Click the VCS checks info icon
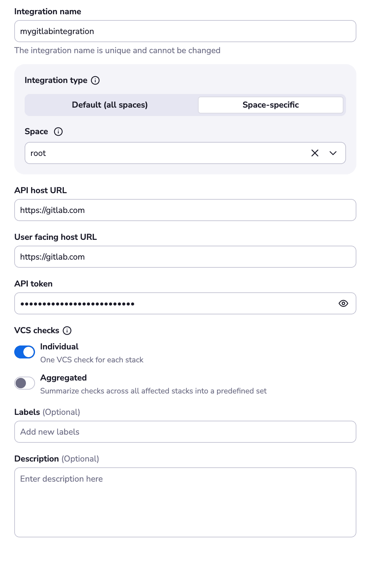Viewport: 392px width, 562px height. (67, 331)
